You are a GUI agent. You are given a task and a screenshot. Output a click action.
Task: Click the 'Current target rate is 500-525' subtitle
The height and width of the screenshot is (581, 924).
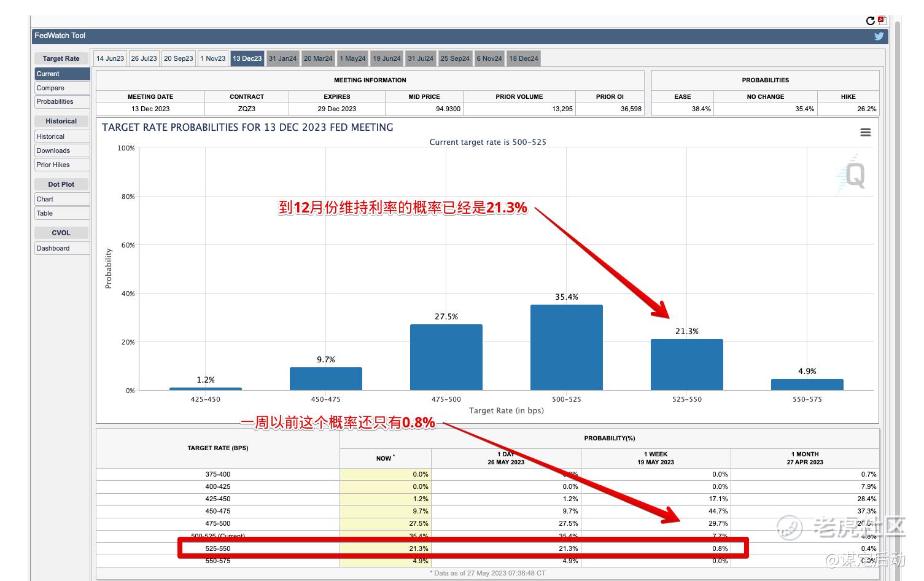pyautogui.click(x=487, y=142)
